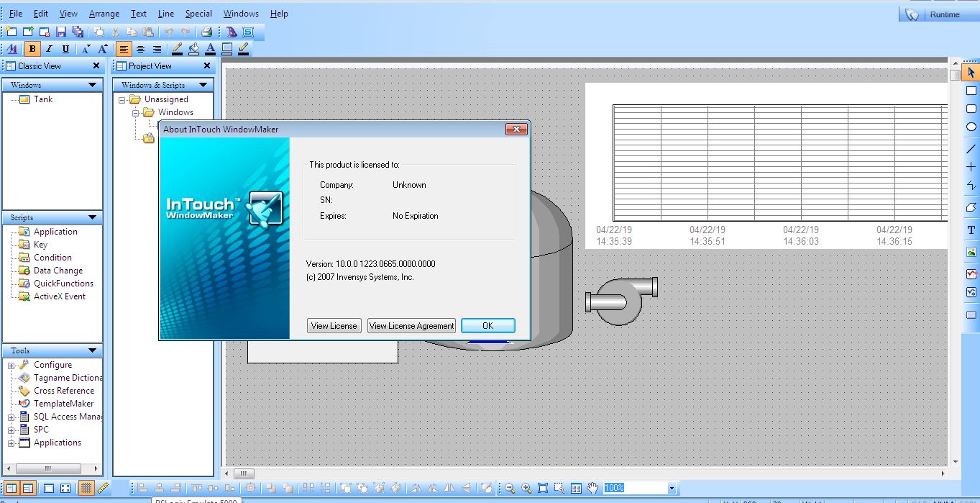Image resolution: width=980 pixels, height=503 pixels.
Task: Click the View License button
Action: [334, 326]
